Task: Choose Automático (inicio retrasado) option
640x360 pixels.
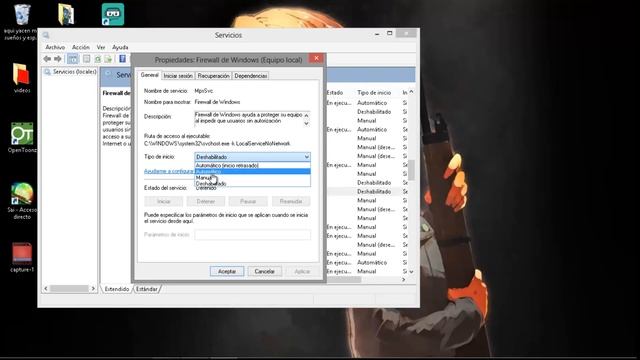Action: coord(252,165)
